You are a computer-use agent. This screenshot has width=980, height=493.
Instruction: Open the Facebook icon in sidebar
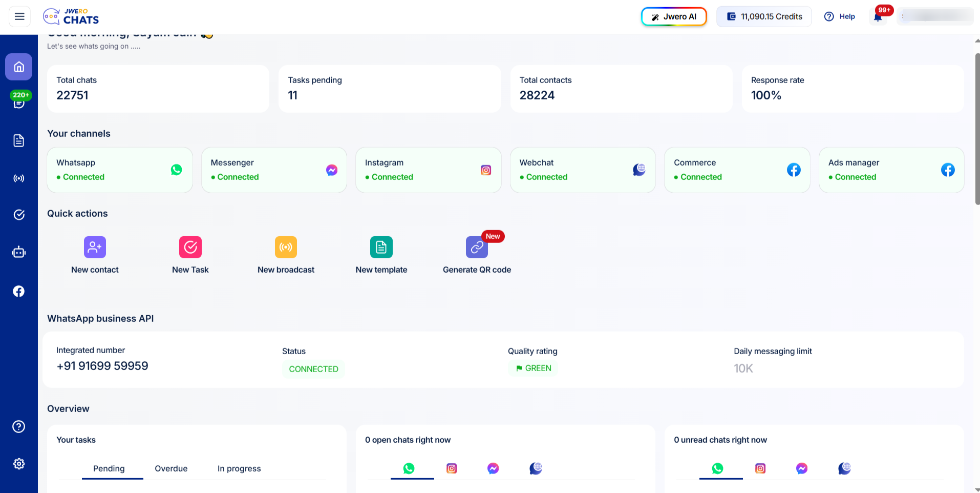19,291
